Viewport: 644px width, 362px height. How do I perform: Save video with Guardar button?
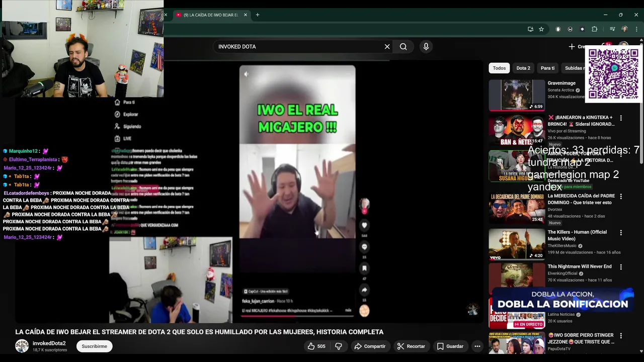point(450,346)
